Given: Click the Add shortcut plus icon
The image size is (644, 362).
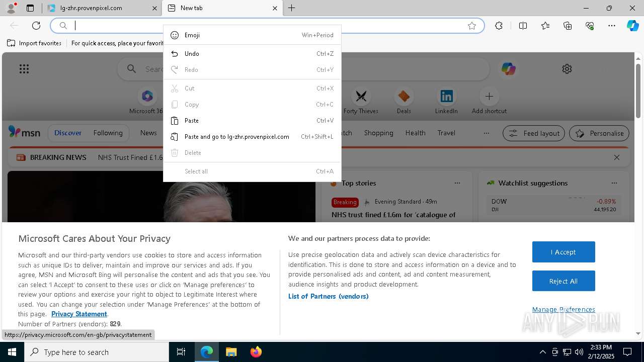Looking at the screenshot, I should click(489, 96).
